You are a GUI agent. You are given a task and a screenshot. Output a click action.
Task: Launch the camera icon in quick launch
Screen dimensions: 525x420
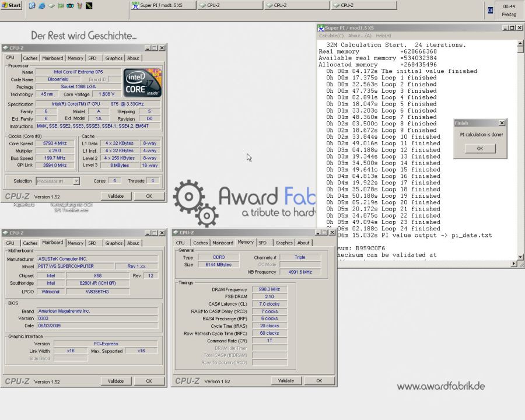pos(70,6)
